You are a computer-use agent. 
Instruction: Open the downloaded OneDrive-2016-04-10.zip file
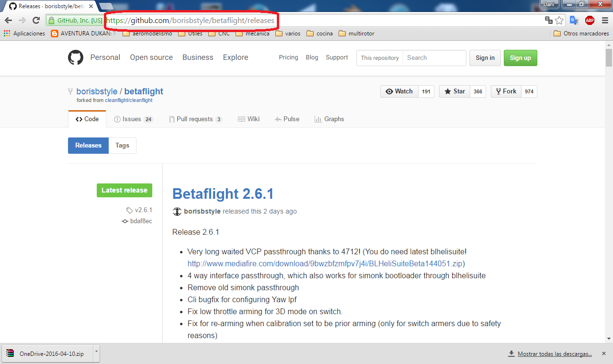point(47,354)
